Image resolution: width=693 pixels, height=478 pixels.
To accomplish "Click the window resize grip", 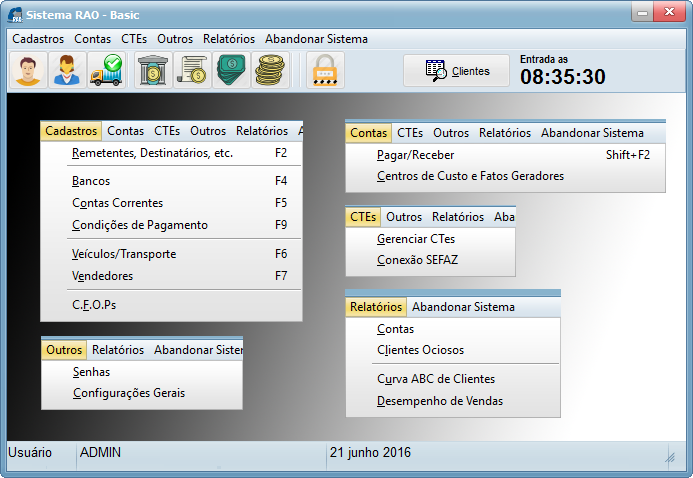I will [x=670, y=457].
